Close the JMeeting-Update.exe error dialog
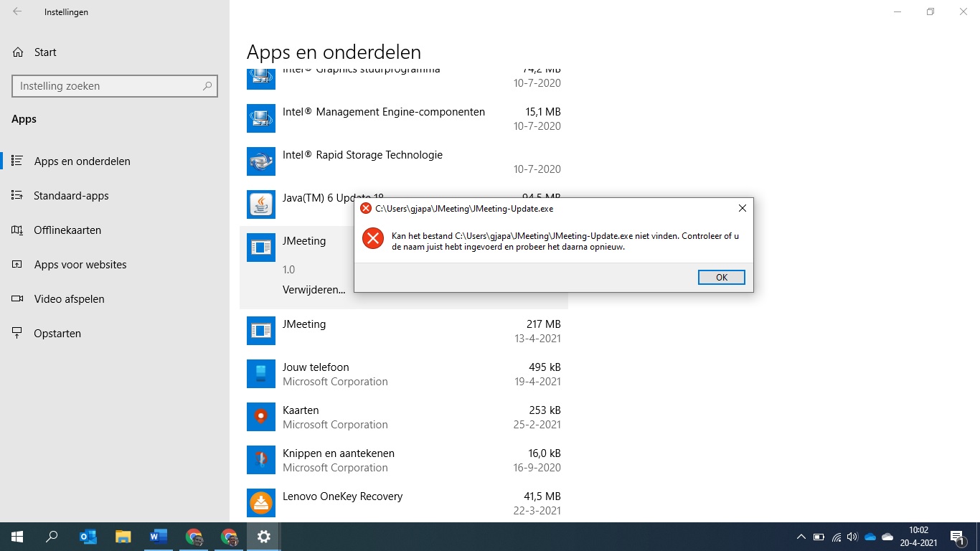Image resolution: width=980 pixels, height=551 pixels. tap(742, 209)
